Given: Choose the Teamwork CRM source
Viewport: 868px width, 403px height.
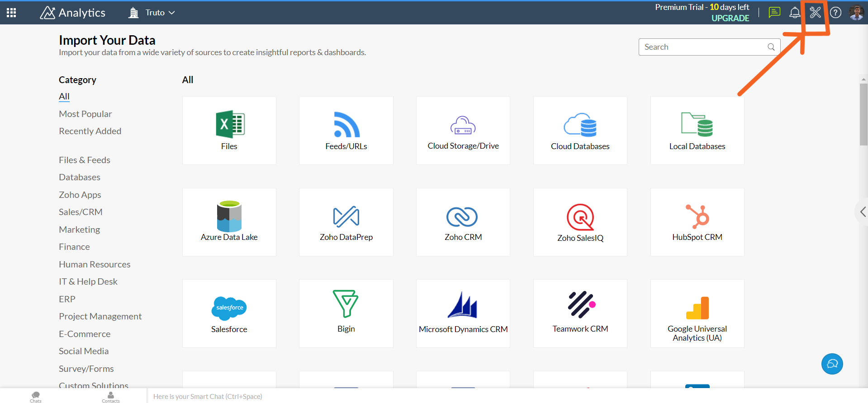Looking at the screenshot, I should [x=580, y=314].
